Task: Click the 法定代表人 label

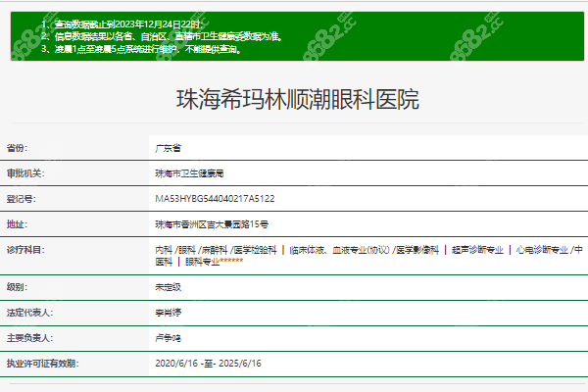Action: click(x=30, y=313)
